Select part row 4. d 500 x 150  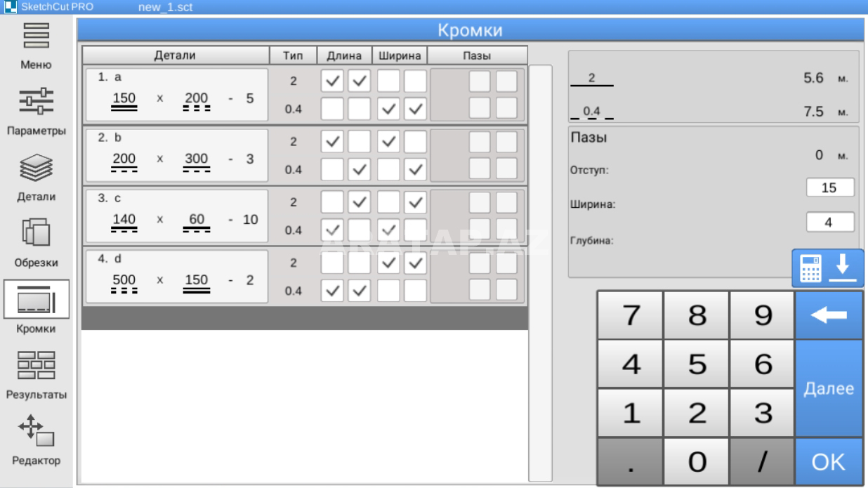point(176,276)
